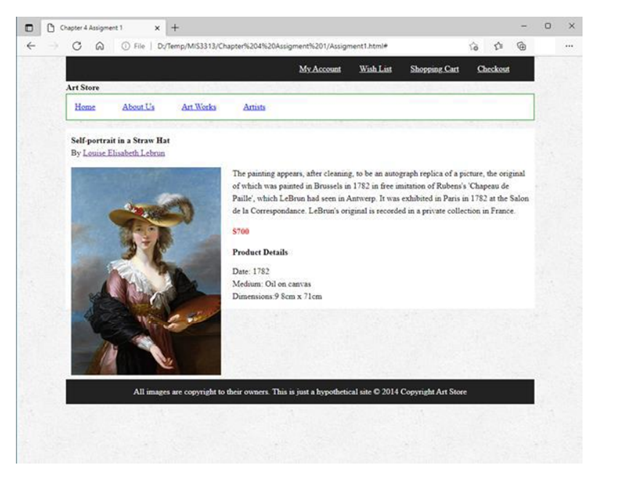The width and height of the screenshot is (624, 481).
Task: Open the Art Works link
Action: pos(199,107)
